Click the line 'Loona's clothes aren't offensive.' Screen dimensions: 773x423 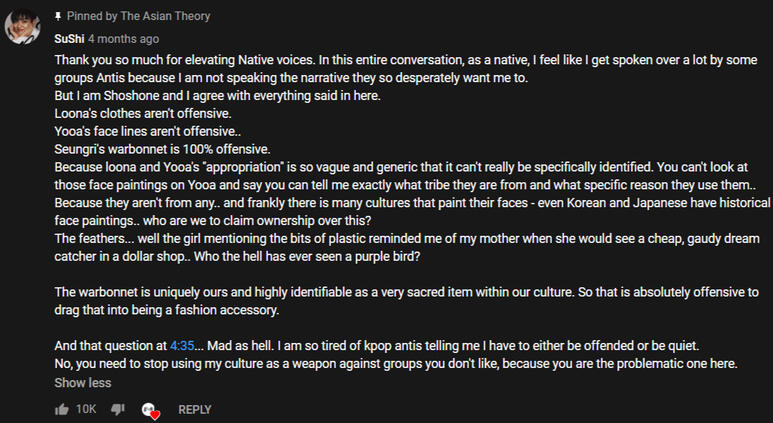point(143,114)
